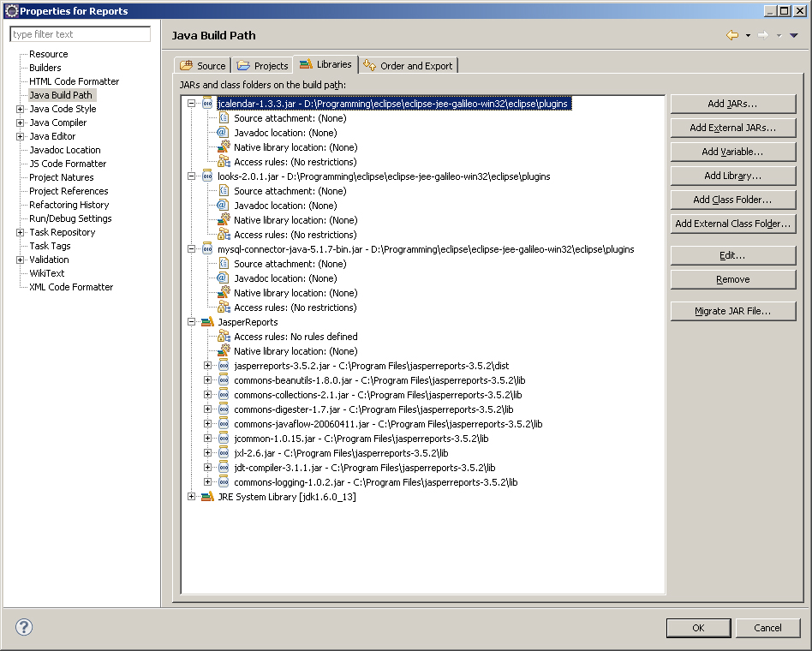
Task: Open the view menu dropdown triangle
Action: point(794,35)
